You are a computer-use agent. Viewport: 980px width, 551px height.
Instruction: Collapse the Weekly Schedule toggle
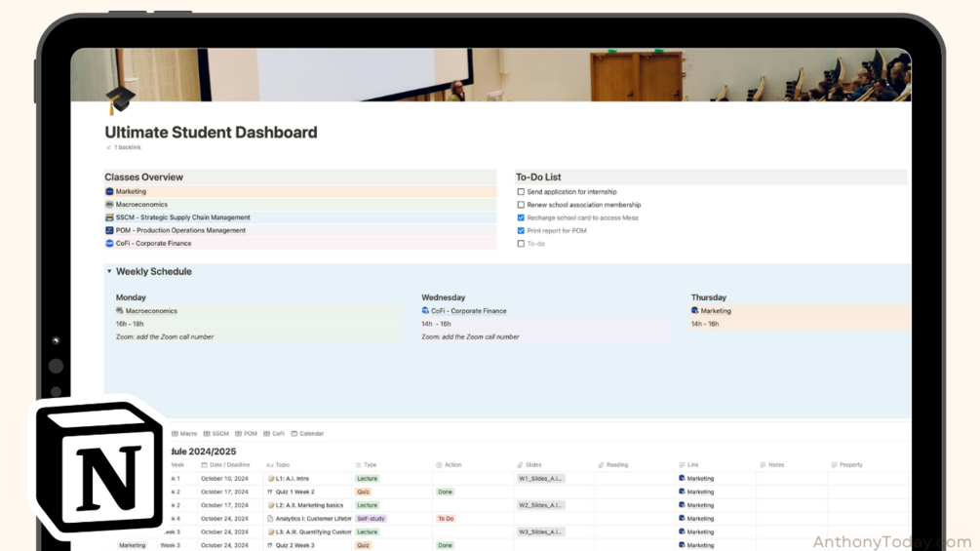(x=109, y=271)
